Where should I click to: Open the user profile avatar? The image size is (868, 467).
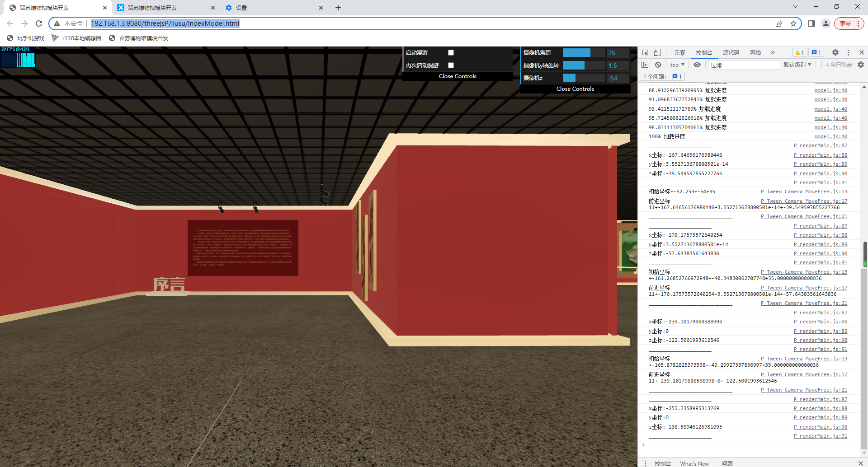(826, 23)
